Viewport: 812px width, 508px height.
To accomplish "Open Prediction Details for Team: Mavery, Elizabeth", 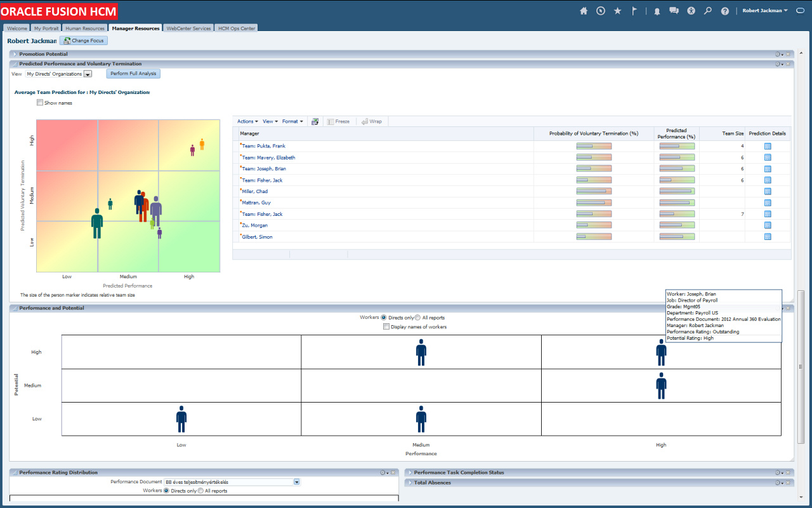I will (x=768, y=157).
